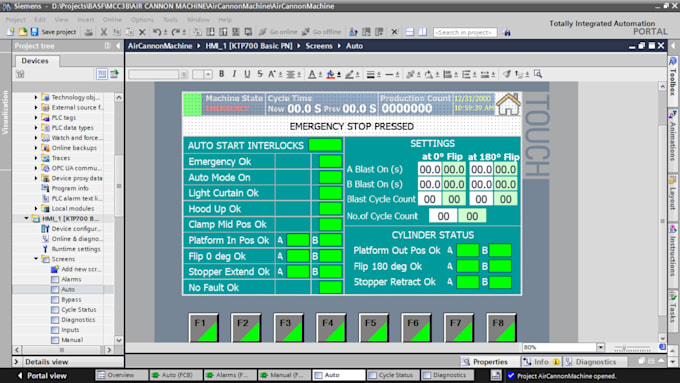This screenshot has height=383, width=680.
Task: Expand the Local modules tree node
Action: coord(36,209)
